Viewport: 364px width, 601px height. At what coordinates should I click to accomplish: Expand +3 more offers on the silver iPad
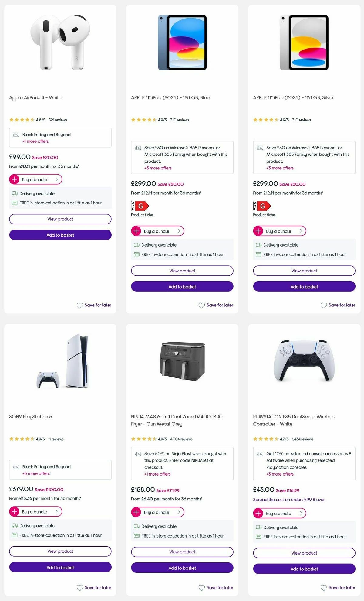tap(279, 168)
